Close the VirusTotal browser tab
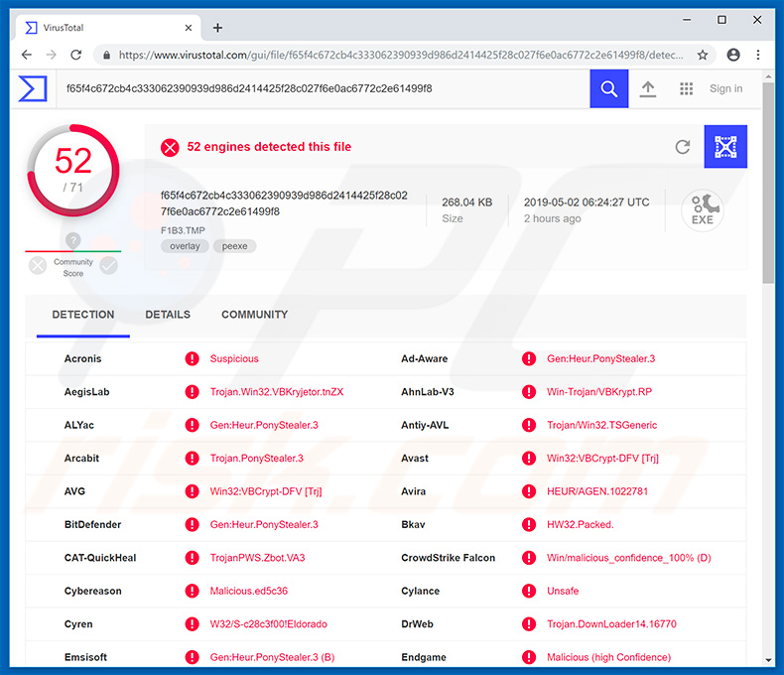The height and width of the screenshot is (675, 784). click(188, 28)
